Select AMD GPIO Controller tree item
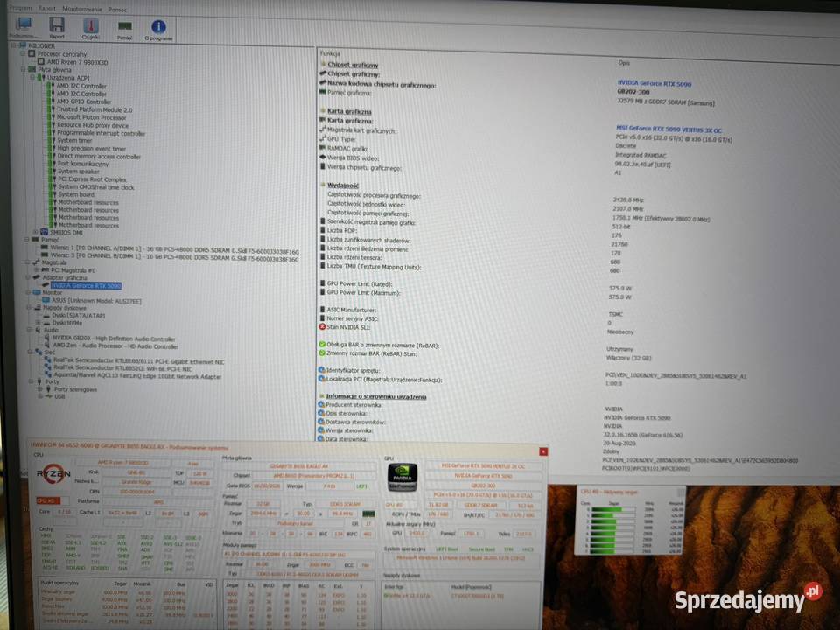This screenshot has width=840, height=630. 84,101
